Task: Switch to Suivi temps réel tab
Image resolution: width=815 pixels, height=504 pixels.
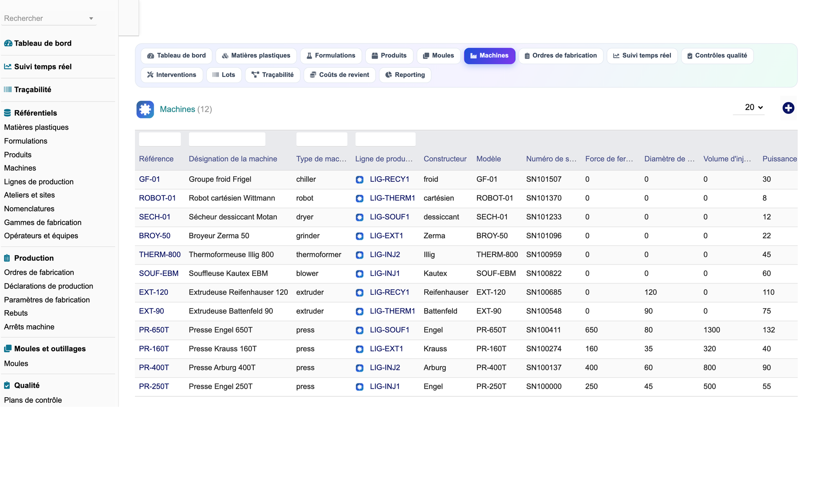Action: [x=642, y=56]
